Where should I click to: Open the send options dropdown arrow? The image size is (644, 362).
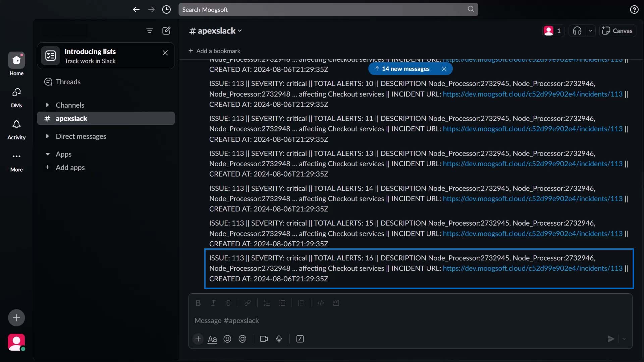pyautogui.click(x=624, y=339)
